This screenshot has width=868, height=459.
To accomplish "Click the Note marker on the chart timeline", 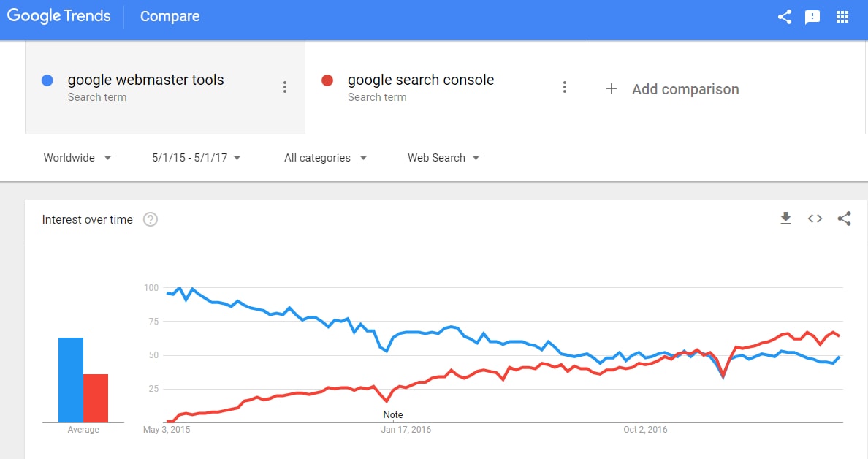I will (392, 414).
